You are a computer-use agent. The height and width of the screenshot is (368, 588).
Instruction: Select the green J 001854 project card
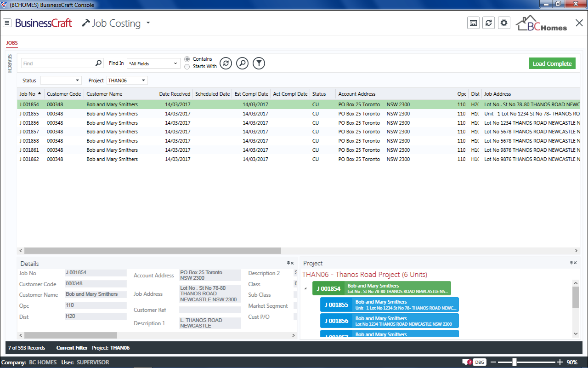[382, 288]
